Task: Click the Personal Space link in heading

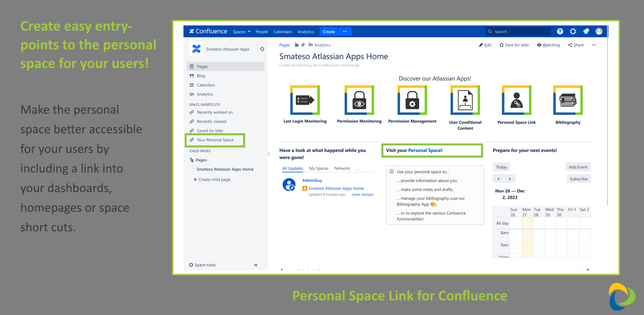Action: point(425,150)
